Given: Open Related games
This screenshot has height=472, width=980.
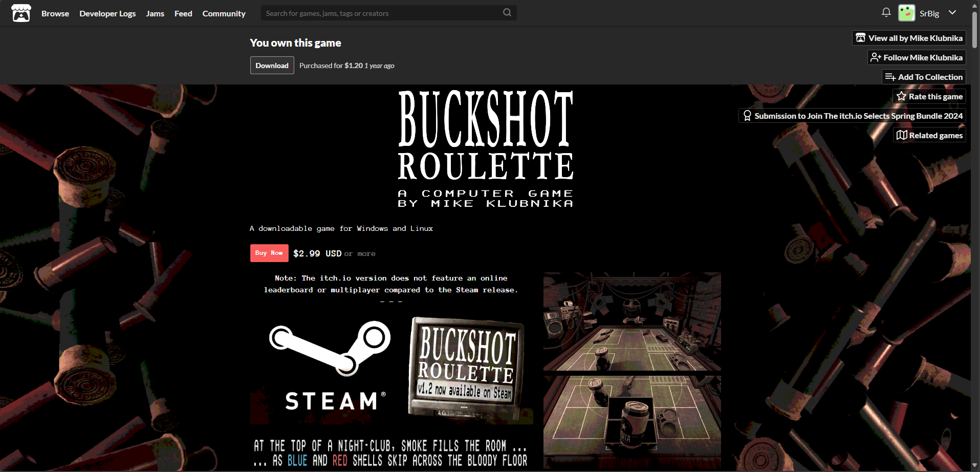Looking at the screenshot, I should click(x=929, y=135).
